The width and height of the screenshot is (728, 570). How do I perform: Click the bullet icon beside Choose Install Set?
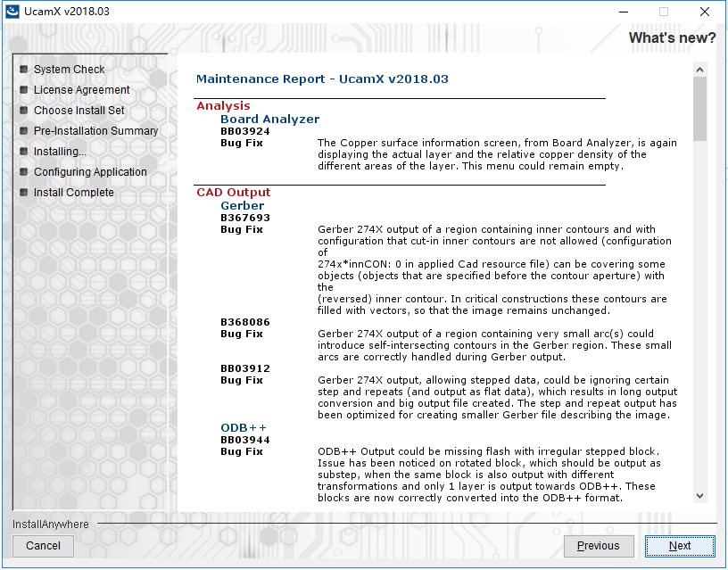(x=24, y=110)
